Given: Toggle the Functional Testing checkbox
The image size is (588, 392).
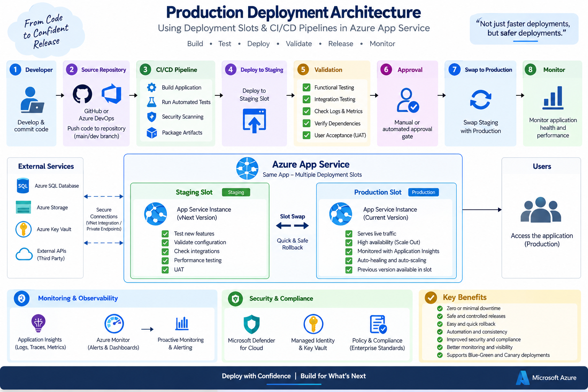Looking at the screenshot, I should pos(307,87).
